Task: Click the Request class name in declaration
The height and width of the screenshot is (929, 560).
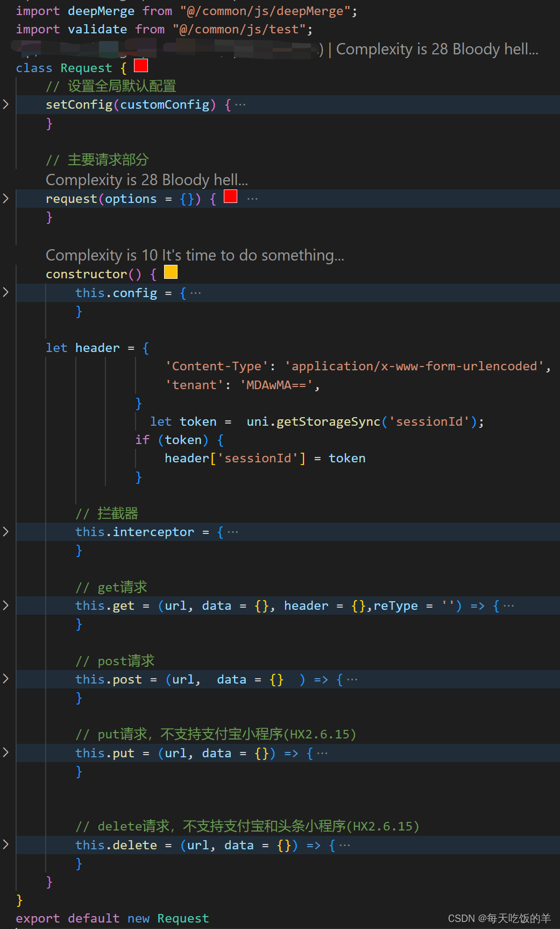Action: tap(86, 68)
